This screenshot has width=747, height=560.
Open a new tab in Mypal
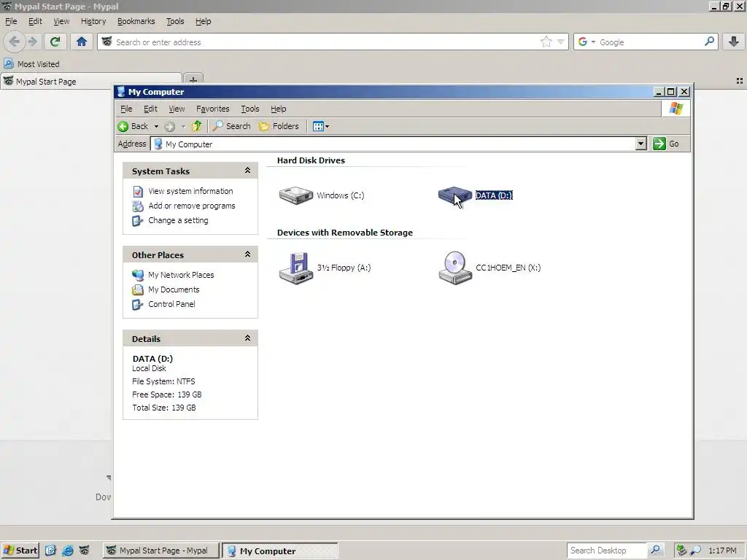pyautogui.click(x=193, y=79)
